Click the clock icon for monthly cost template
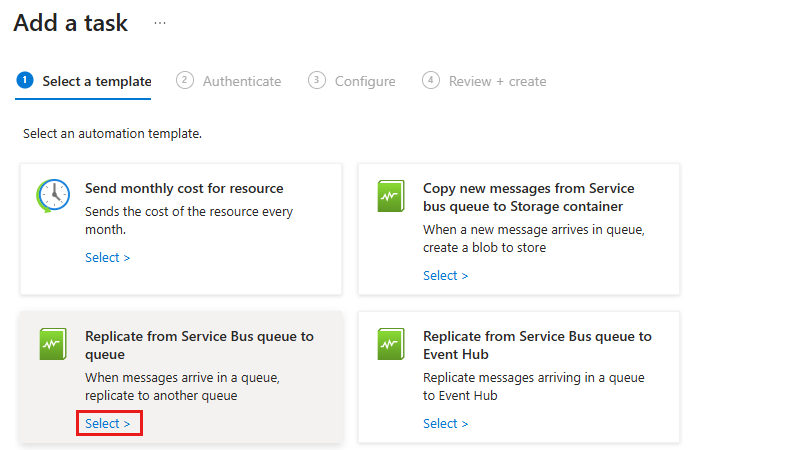800x450 pixels. pos(53,195)
